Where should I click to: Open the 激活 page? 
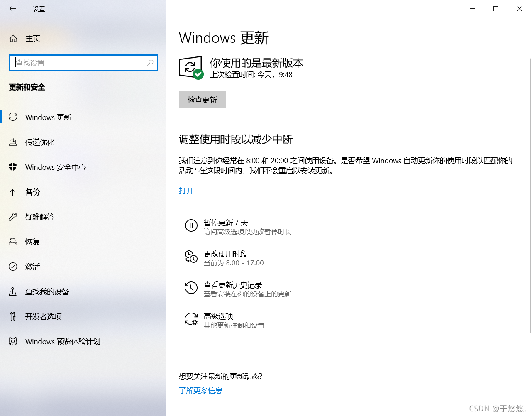pyautogui.click(x=83, y=267)
